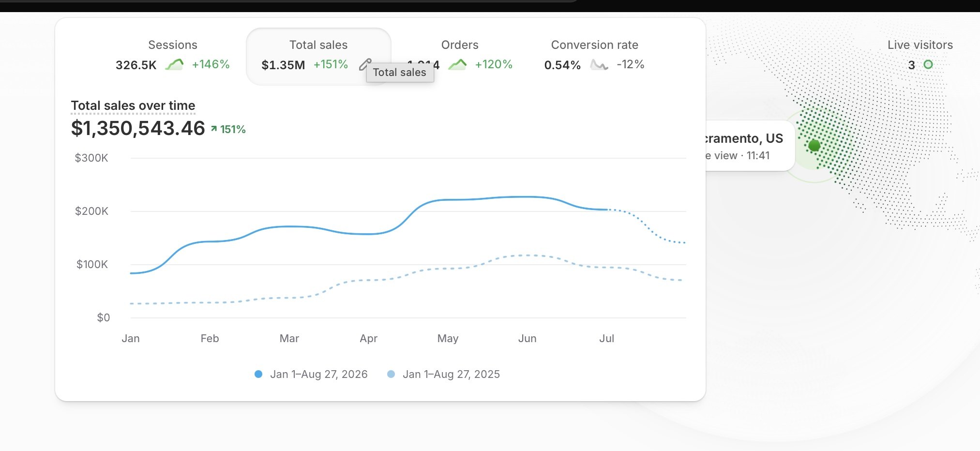Click the up-arrow icon beside 151%
Viewport: 980px width, 451px height.
pyautogui.click(x=214, y=129)
